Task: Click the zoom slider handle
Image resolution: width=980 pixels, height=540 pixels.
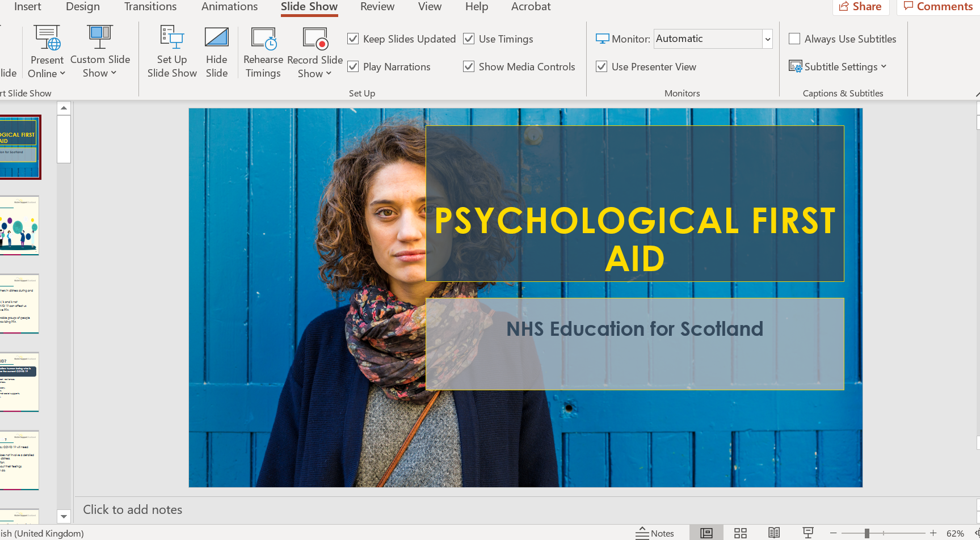Action: 867,533
